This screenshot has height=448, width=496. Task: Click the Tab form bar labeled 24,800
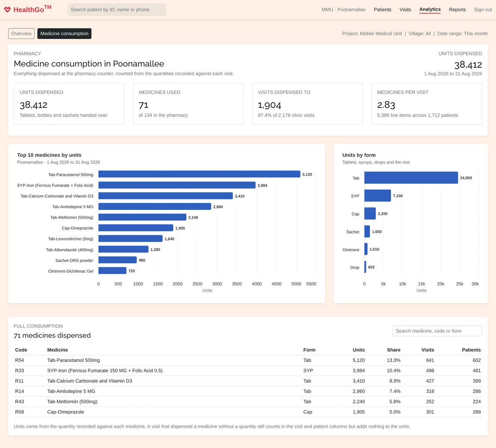tap(411, 178)
